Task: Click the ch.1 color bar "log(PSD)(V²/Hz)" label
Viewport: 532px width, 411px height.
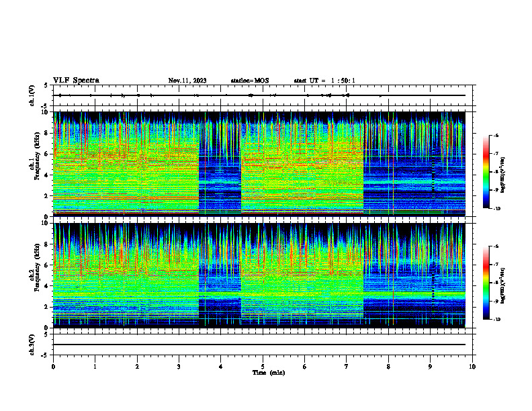Action: pyautogui.click(x=503, y=175)
